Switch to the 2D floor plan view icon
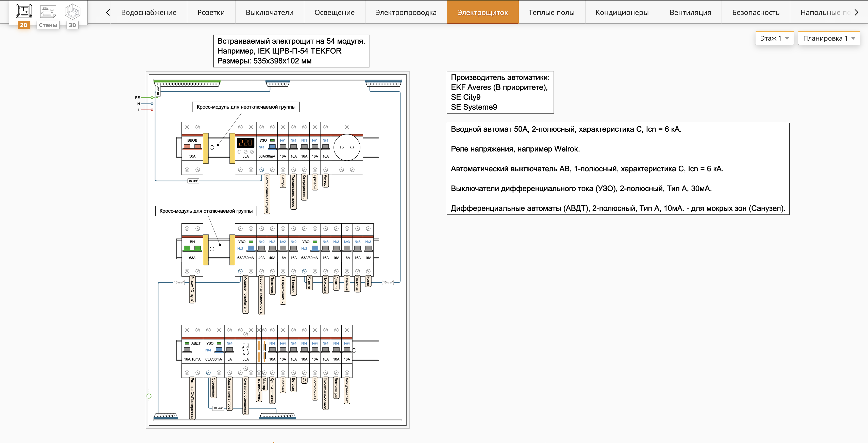Image resolution: width=868 pixels, height=443 pixels. pyautogui.click(x=24, y=16)
